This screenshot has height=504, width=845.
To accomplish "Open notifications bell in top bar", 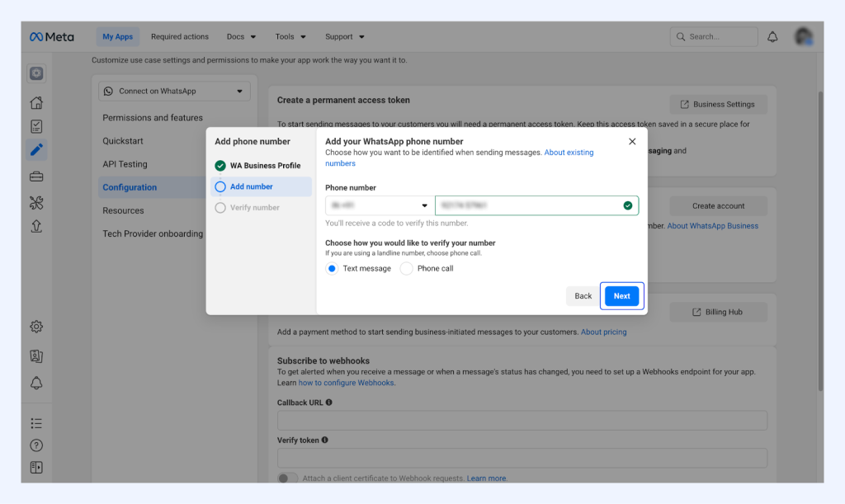I will pos(772,36).
